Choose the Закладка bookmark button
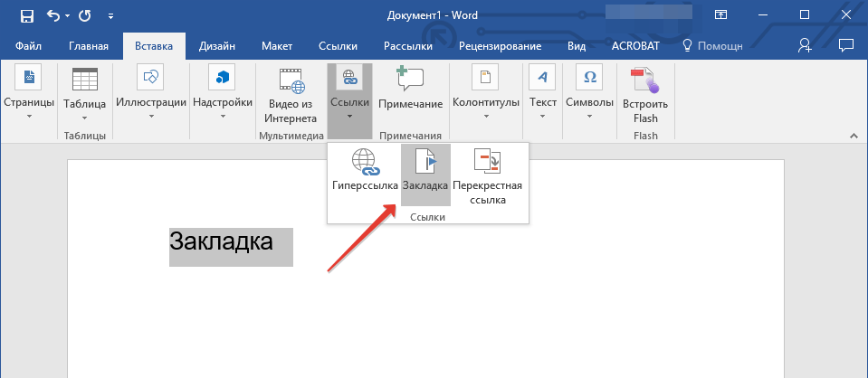 pos(425,173)
